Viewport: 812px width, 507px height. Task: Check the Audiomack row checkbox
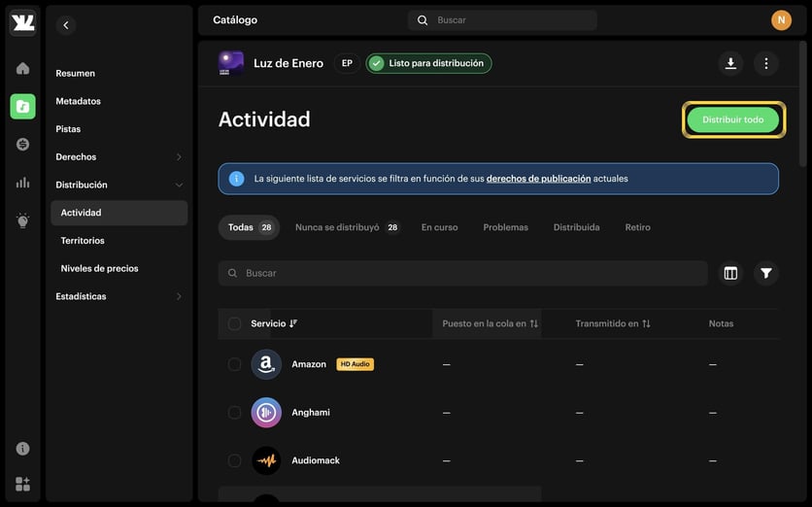(234, 460)
